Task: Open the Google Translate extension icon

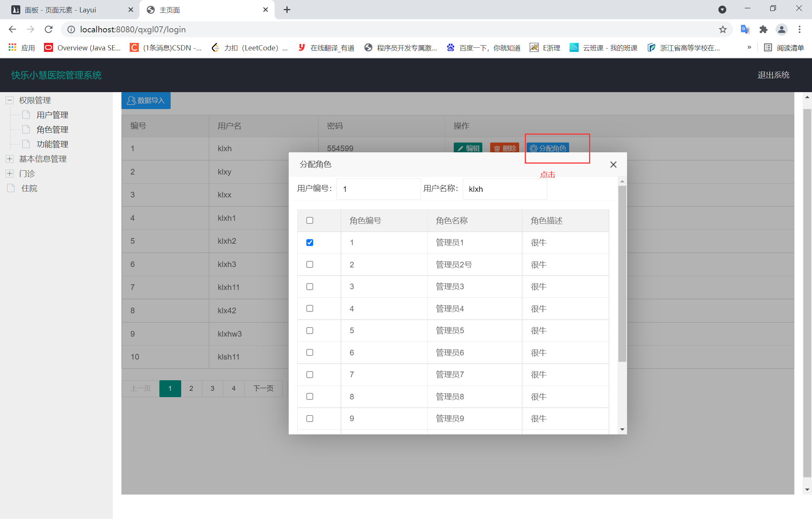Action: pos(744,29)
